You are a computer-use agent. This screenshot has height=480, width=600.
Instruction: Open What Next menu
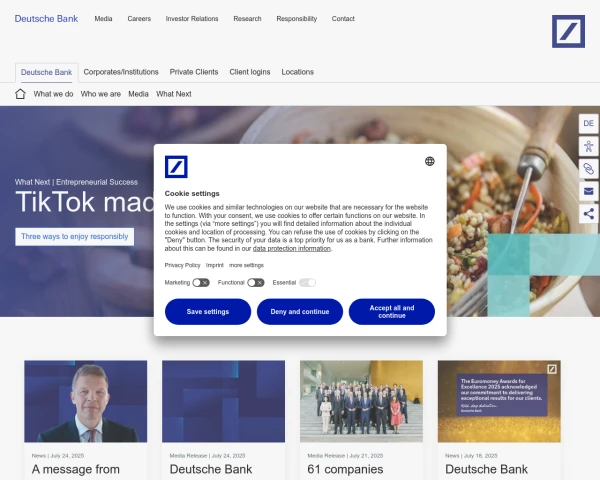click(174, 94)
